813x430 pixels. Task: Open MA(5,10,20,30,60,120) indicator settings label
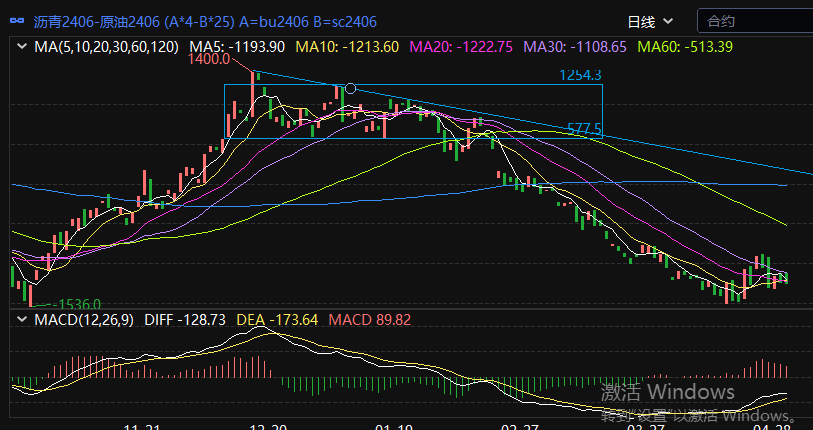click(107, 46)
